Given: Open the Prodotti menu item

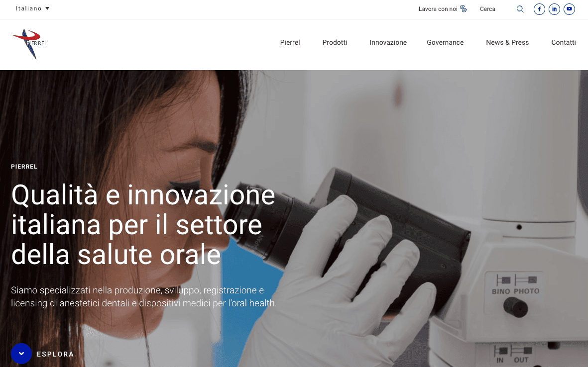Looking at the screenshot, I should tap(335, 42).
